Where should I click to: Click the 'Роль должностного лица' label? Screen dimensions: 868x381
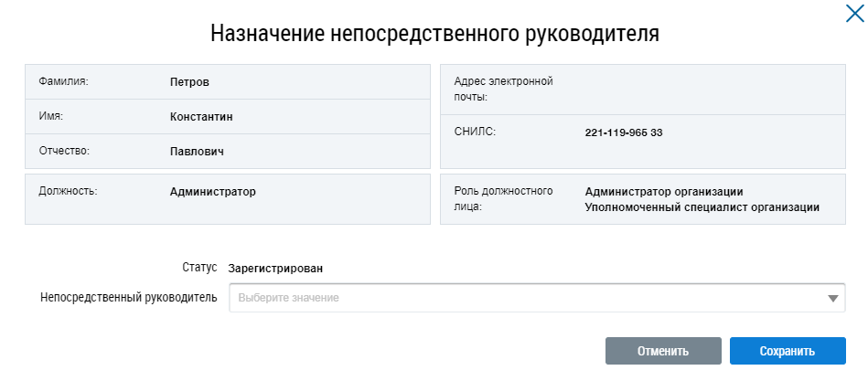504,199
